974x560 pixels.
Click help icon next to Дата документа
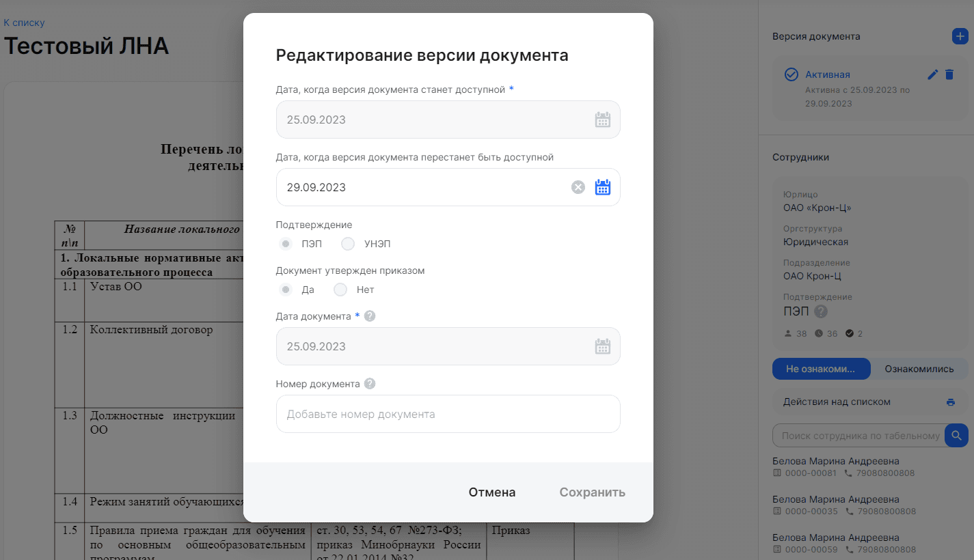[370, 316]
